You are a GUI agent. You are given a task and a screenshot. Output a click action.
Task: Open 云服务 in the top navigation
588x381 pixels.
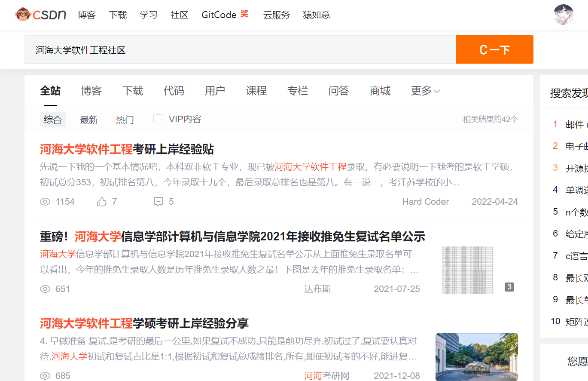tap(276, 15)
